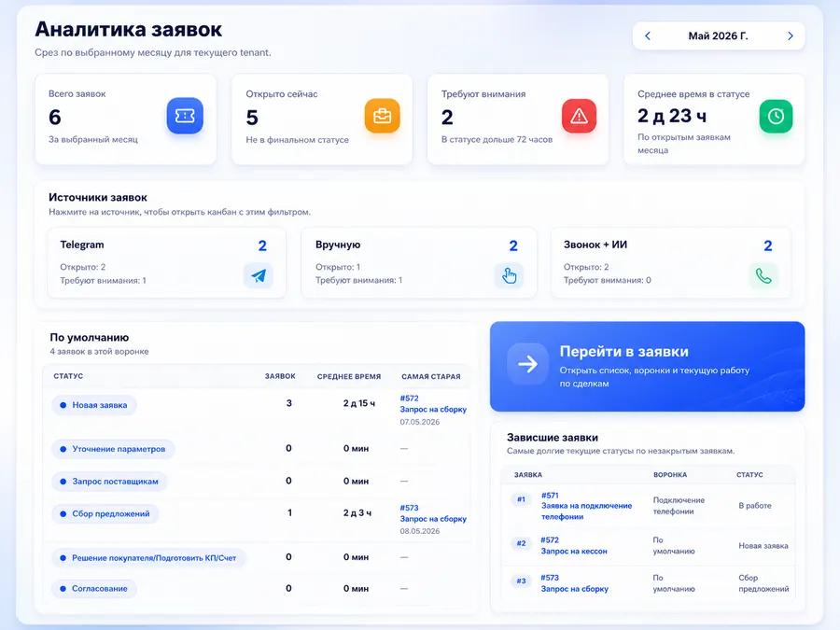The image size is (840, 630).
Task: Click the Среднее время в статусе value 2 д 23 ч
Action: click(x=672, y=116)
